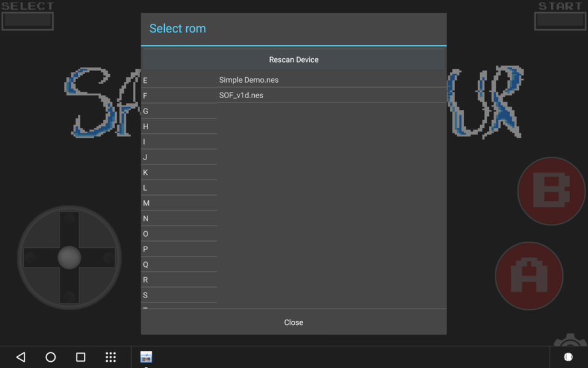
Task: Tap the Android back arrow
Action: pyautogui.click(x=20, y=356)
